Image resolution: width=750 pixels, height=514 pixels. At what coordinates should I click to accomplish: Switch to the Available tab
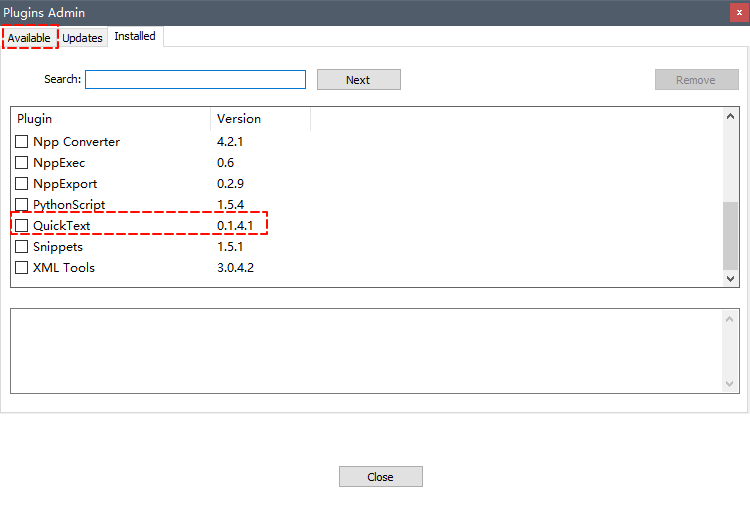pyautogui.click(x=29, y=38)
